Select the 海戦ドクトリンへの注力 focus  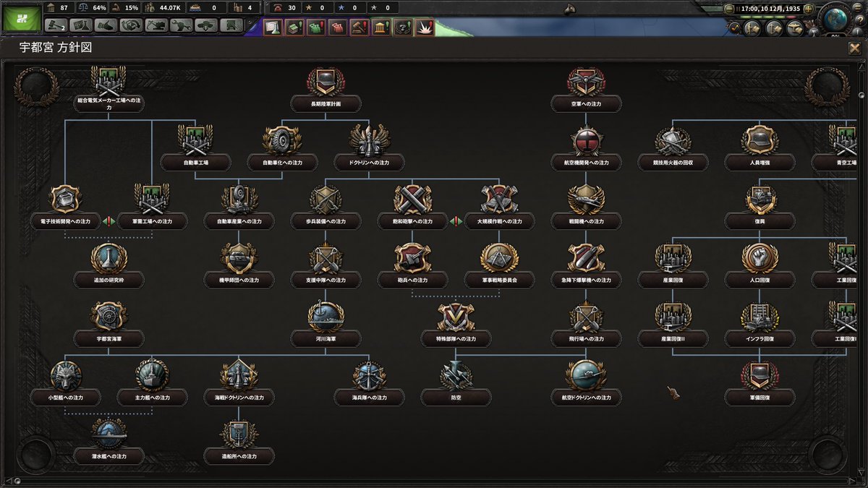click(x=239, y=382)
